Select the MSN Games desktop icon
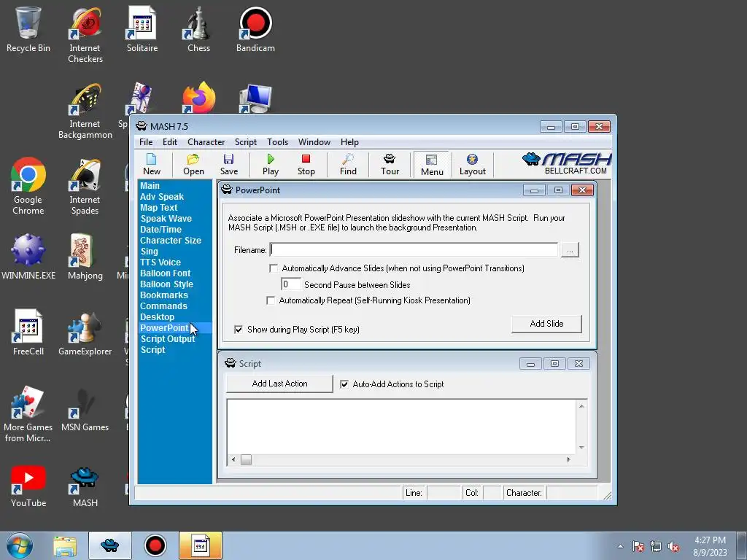This screenshot has height=560, width=747. tap(85, 408)
